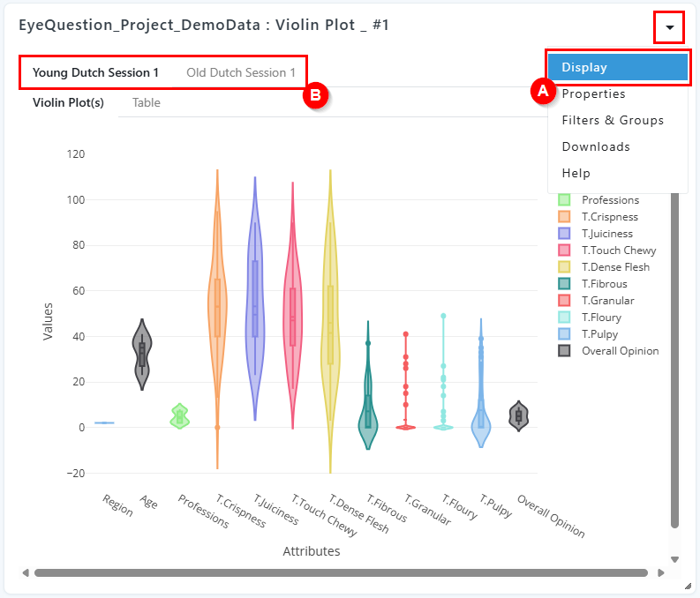This screenshot has width=700, height=598.
Task: Click the Overall Opinion legend swatch
Action: tap(564, 351)
